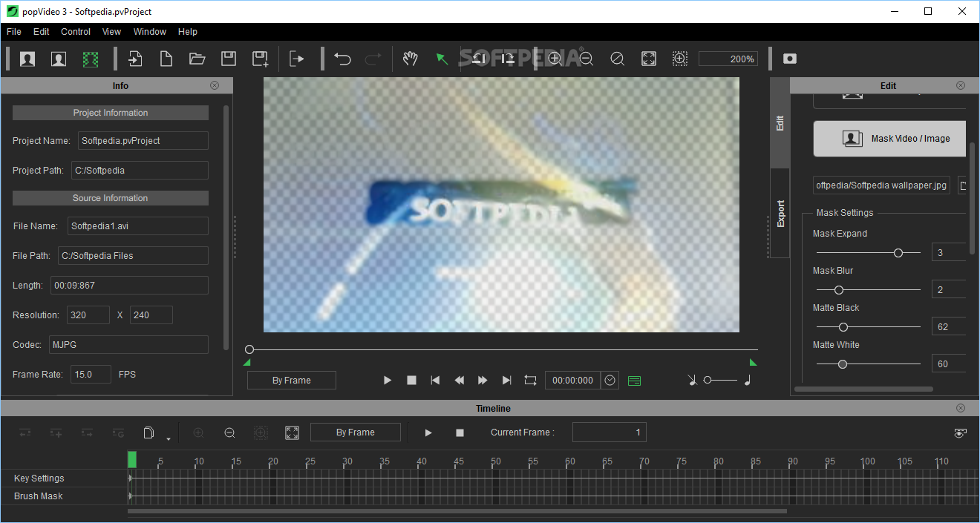The image size is (980, 523).
Task: Zoom out with the minus magnifier
Action: (x=586, y=59)
